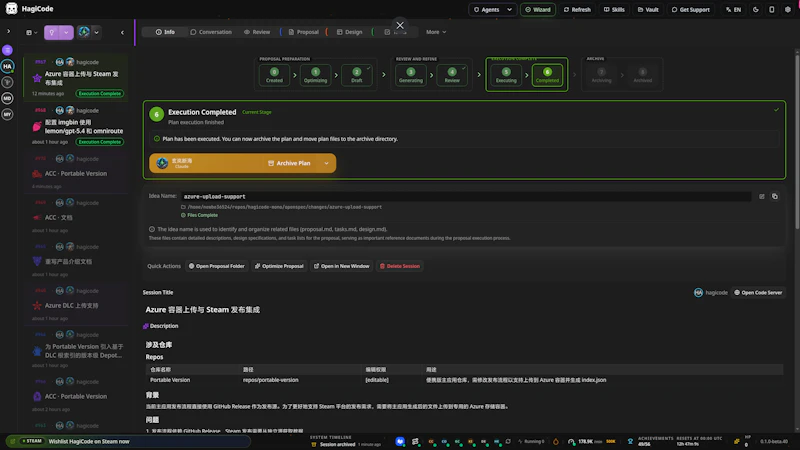Click Optimize Proposal
The image size is (800, 450).
point(279,266)
